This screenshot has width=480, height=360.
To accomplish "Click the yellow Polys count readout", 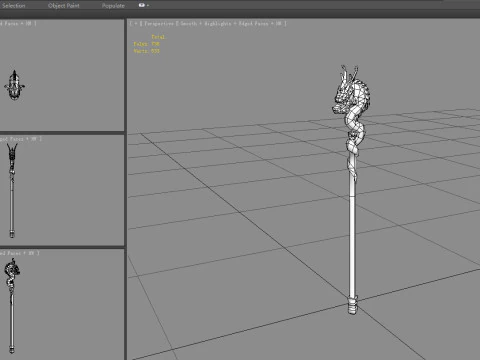I will click(147, 44).
